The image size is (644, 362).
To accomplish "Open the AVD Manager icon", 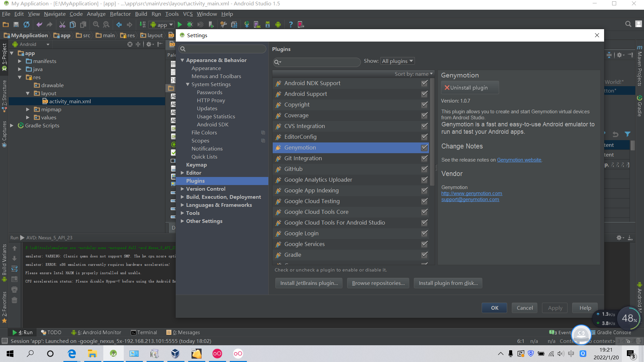I will pos(257,24).
